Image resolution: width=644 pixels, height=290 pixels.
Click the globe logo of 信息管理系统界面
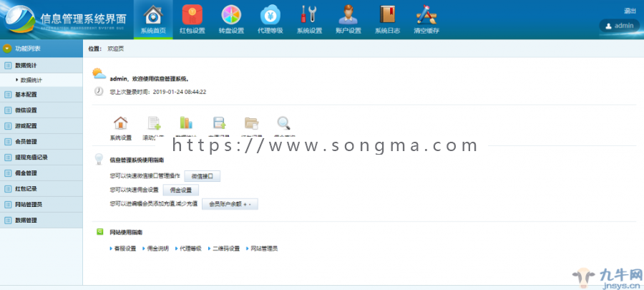(x=19, y=19)
